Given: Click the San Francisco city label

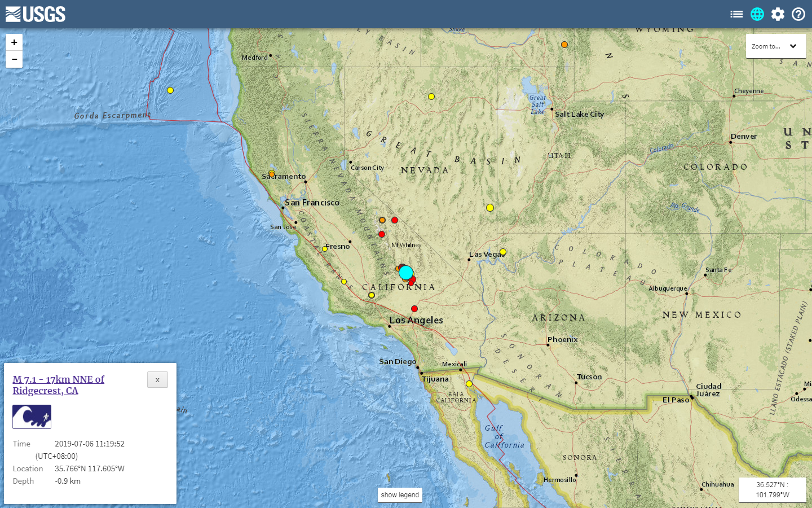Looking at the screenshot, I should (312, 202).
